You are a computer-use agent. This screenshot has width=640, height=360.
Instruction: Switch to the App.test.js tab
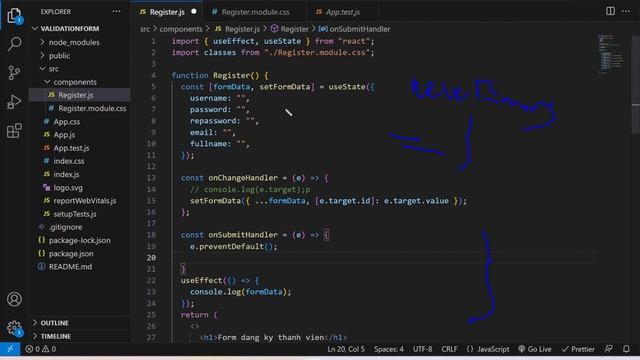click(342, 12)
